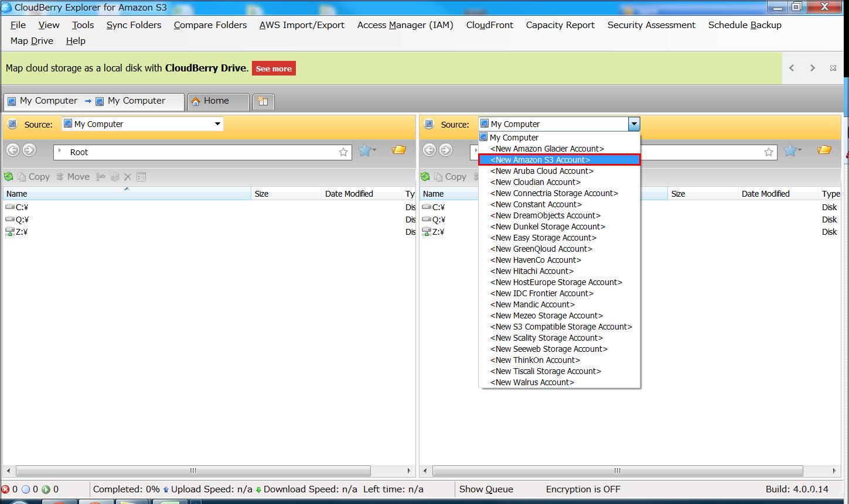Toggle the favorite star in right path field
The height and width of the screenshot is (504, 849).
(x=769, y=152)
